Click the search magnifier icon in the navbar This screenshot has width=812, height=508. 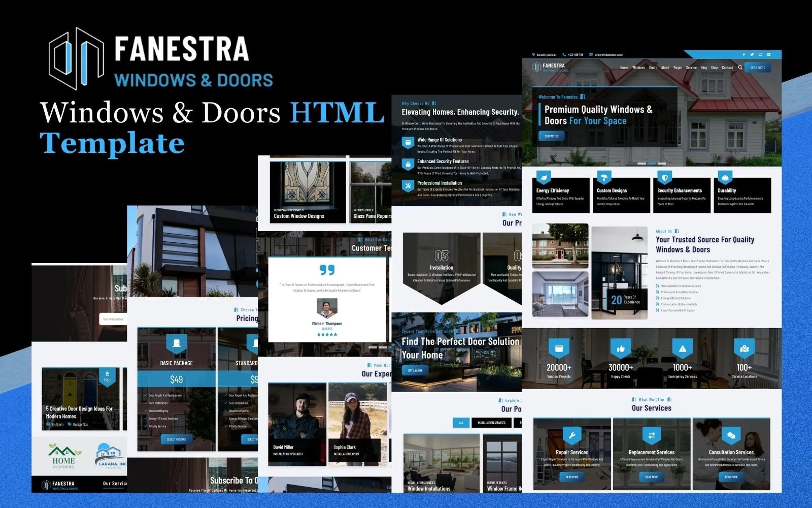pyautogui.click(x=740, y=67)
